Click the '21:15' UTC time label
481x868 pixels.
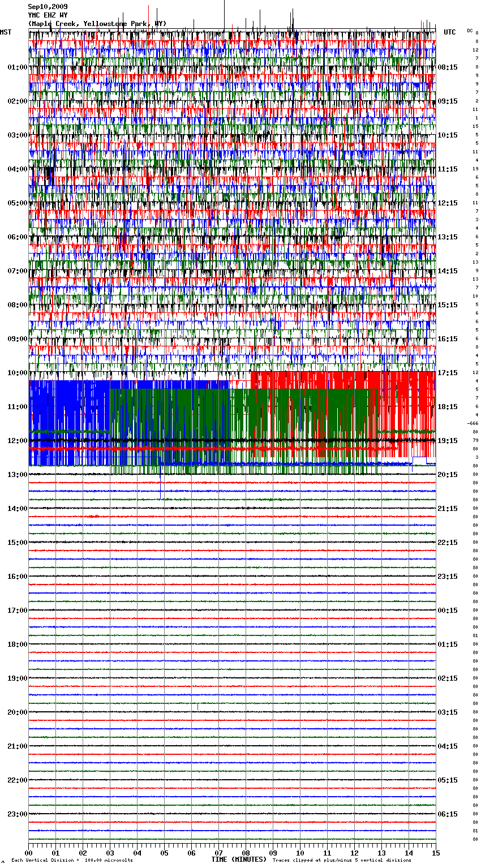coord(448,509)
